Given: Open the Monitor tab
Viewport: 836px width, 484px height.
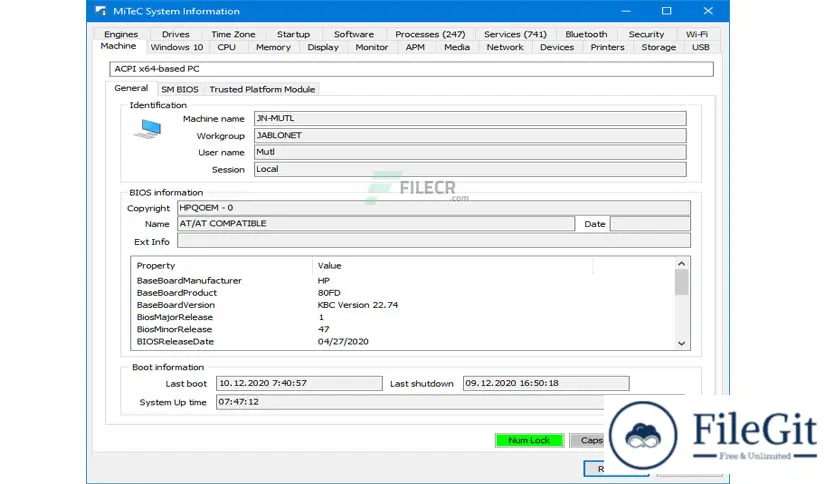Looking at the screenshot, I should [x=372, y=47].
